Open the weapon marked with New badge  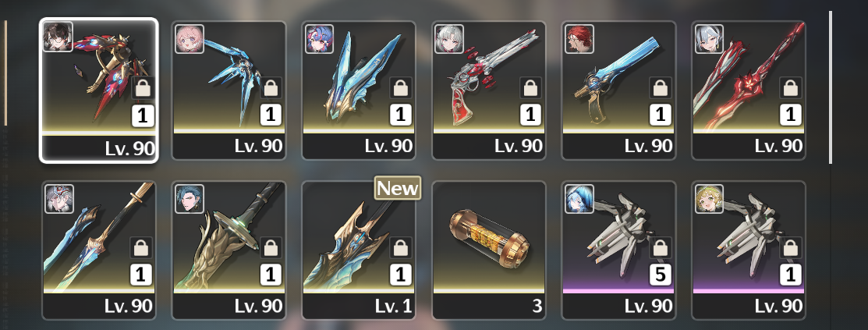click(x=359, y=250)
